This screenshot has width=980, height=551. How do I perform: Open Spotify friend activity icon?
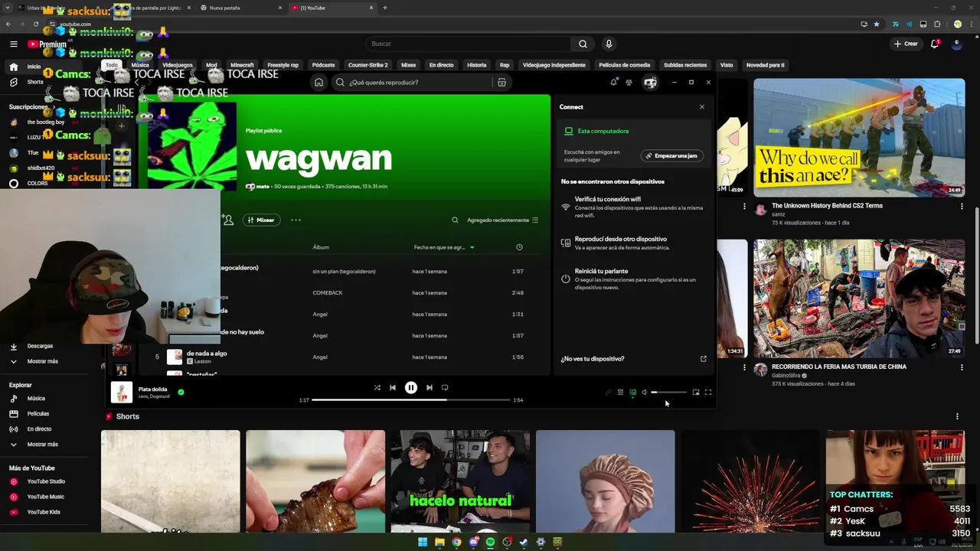(x=629, y=82)
